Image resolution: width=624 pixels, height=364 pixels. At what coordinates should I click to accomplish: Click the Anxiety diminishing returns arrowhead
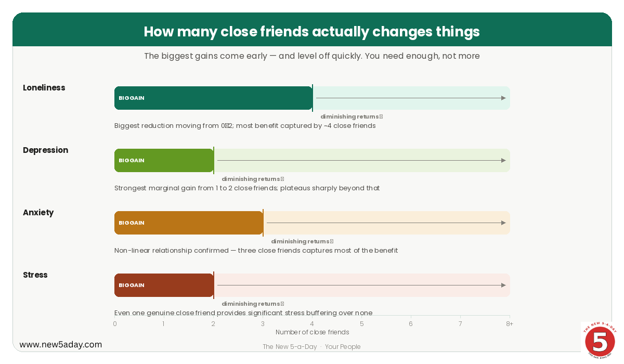pos(503,223)
